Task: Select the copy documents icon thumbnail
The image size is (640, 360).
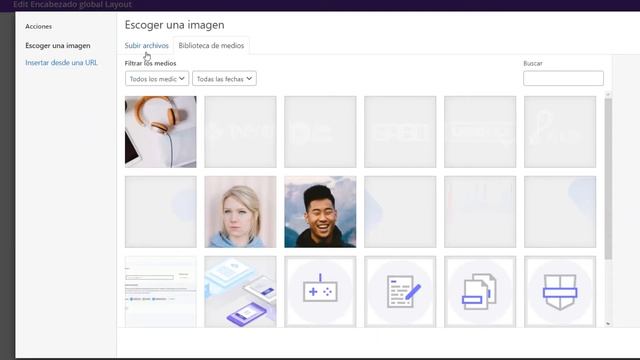Action: pyautogui.click(x=480, y=291)
